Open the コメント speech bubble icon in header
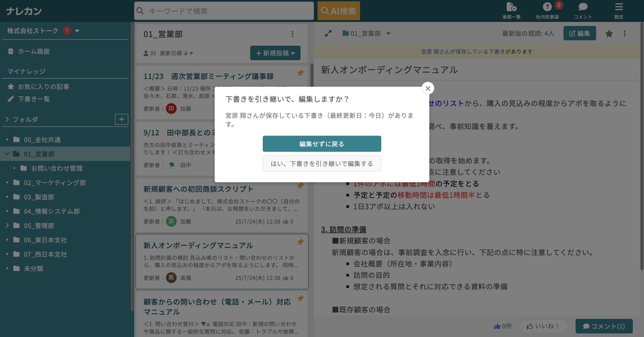Image resolution: width=644 pixels, height=337 pixels. 583,10
